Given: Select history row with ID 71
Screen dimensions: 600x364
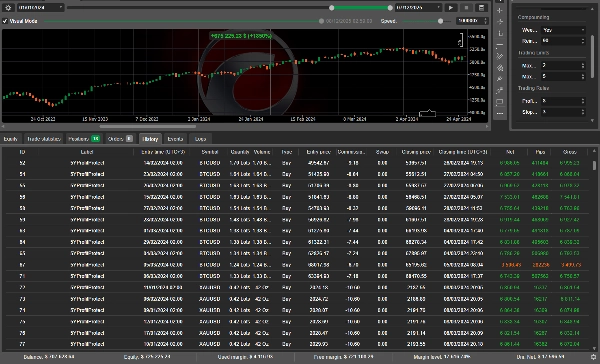Looking at the screenshot, I should 297,276.
